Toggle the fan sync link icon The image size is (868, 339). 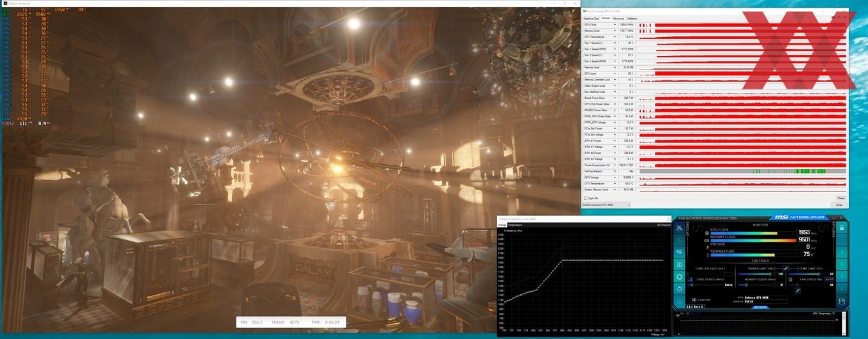(798, 290)
